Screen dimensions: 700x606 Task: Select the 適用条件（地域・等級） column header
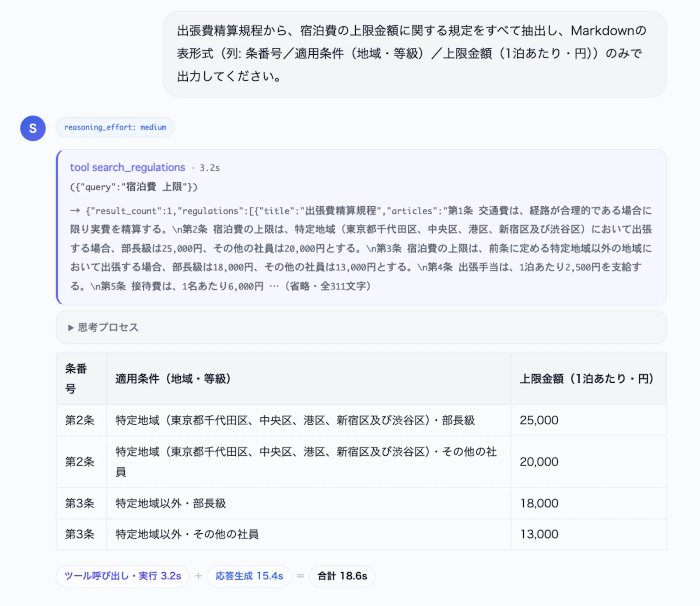pyautogui.click(x=308, y=379)
